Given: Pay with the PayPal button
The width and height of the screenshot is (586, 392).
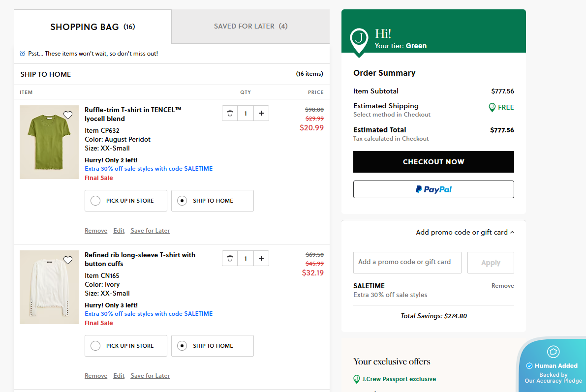Looking at the screenshot, I should pyautogui.click(x=433, y=189).
